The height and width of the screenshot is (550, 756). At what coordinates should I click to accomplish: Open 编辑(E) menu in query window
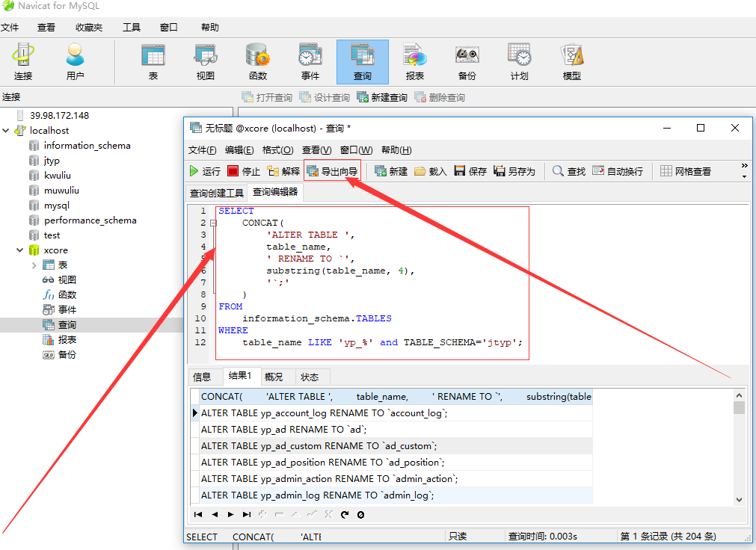click(x=239, y=150)
